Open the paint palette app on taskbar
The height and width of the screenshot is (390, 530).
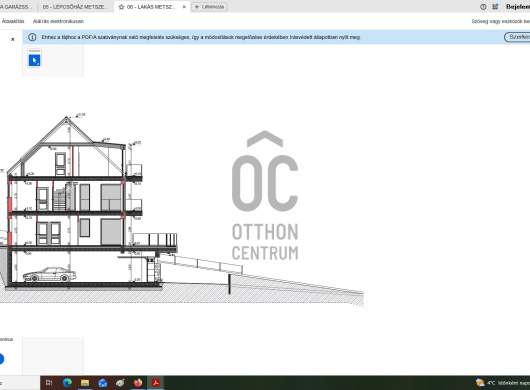[120, 383]
